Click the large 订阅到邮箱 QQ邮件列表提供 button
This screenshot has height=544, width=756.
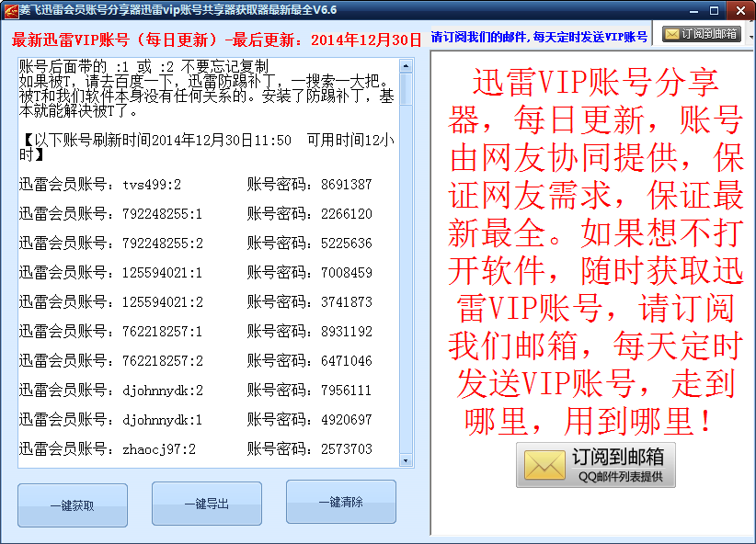(x=595, y=465)
